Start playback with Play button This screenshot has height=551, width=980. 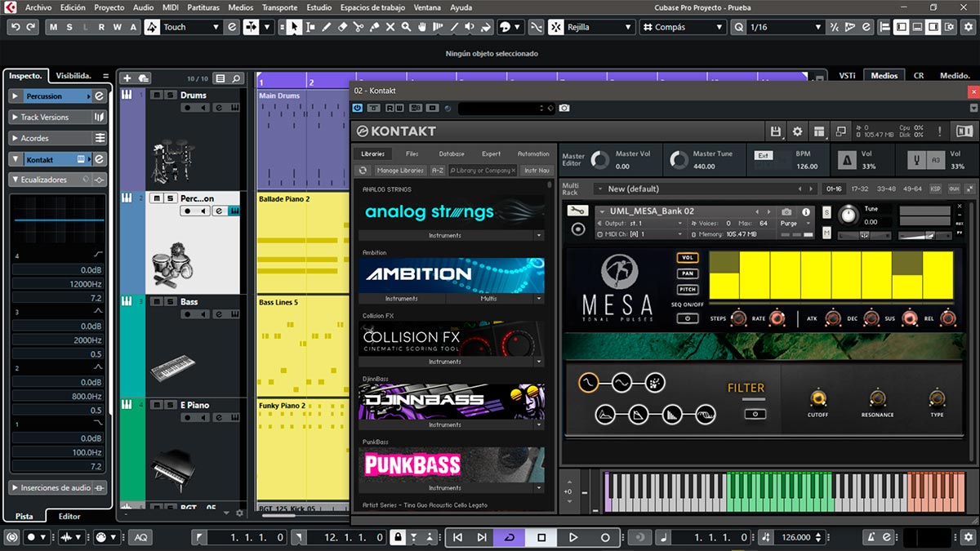573,537
